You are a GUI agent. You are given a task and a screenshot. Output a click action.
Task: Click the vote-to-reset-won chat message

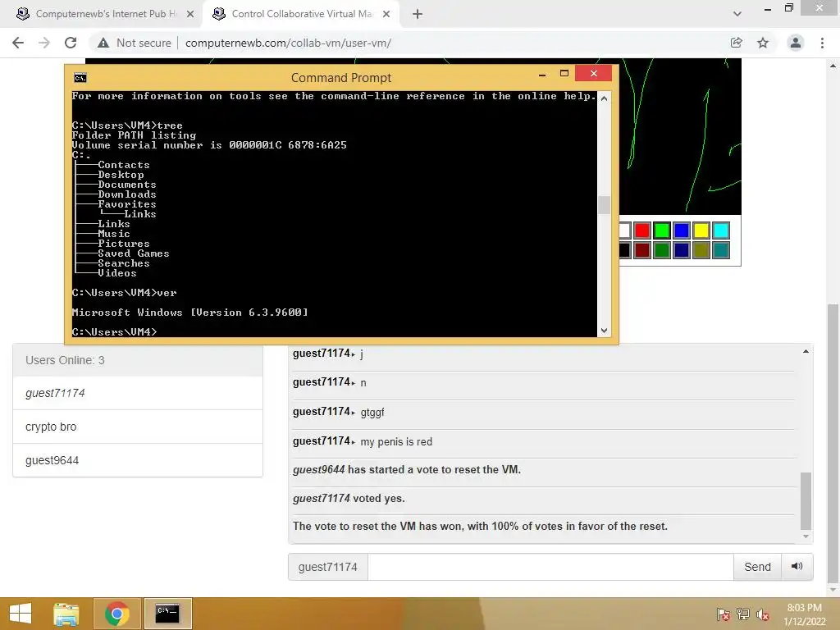pos(480,526)
